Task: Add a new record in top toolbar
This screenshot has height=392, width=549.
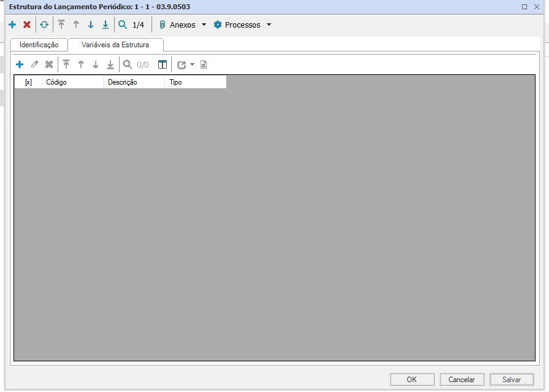Action: point(12,25)
